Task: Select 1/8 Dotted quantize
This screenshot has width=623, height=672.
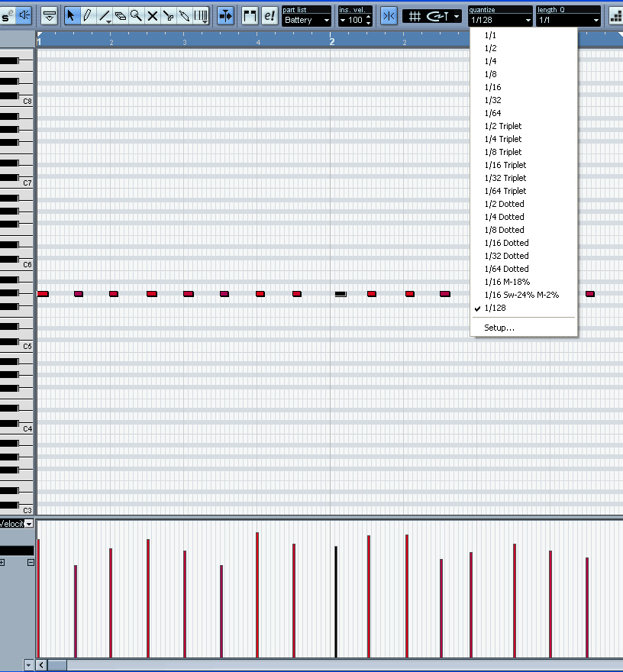Action: tap(524, 230)
